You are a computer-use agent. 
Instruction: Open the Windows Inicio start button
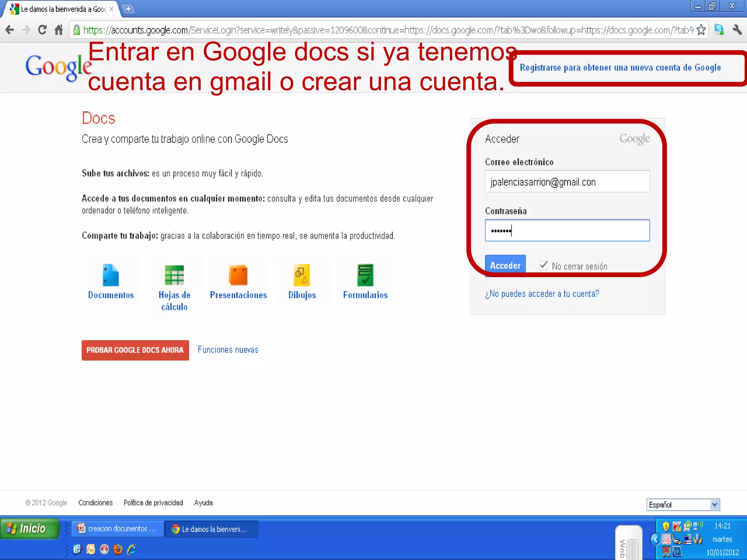[x=30, y=528]
